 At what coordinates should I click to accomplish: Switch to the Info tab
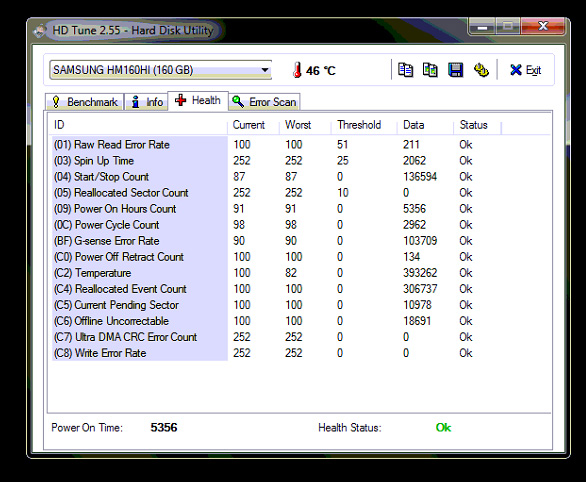146,102
